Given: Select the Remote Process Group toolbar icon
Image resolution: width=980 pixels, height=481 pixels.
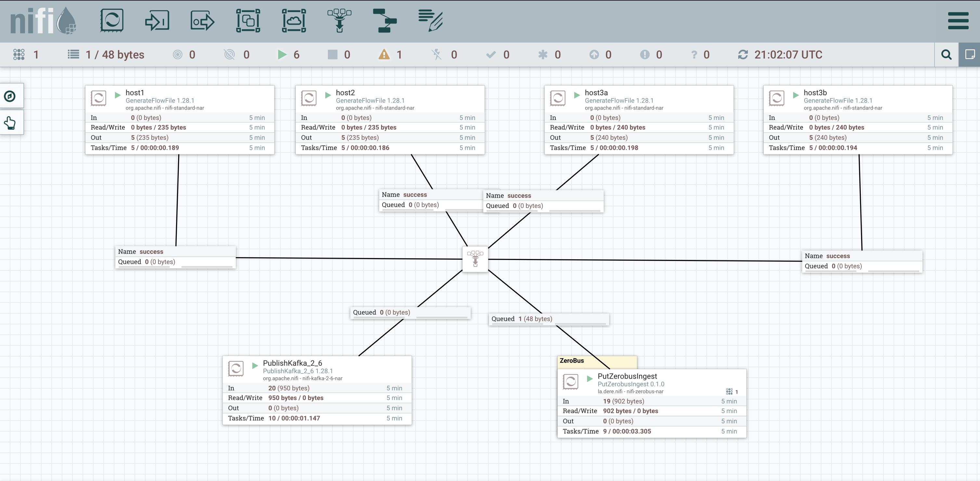Looking at the screenshot, I should click(294, 20).
